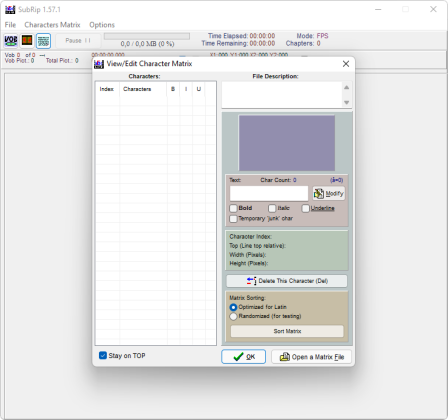
Task: Click the Time Elapsed: 00:00:00 readout
Action: (242, 36)
